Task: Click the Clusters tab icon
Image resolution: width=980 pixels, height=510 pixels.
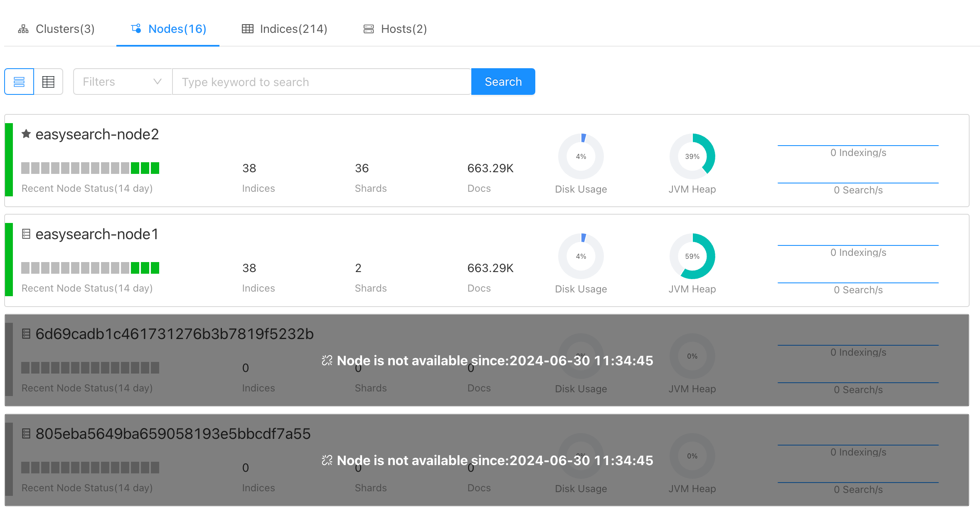Action: pyautogui.click(x=23, y=29)
